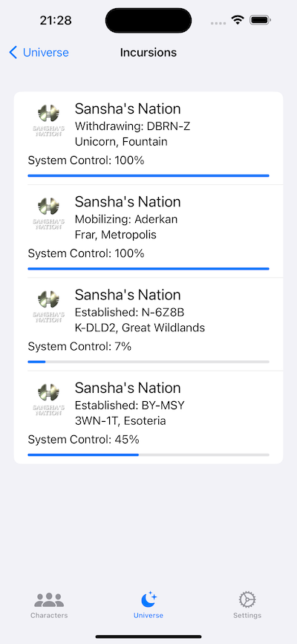Tap the 3WN-1T, Esoteria location text
This screenshot has width=297, height=644.
[120, 421]
